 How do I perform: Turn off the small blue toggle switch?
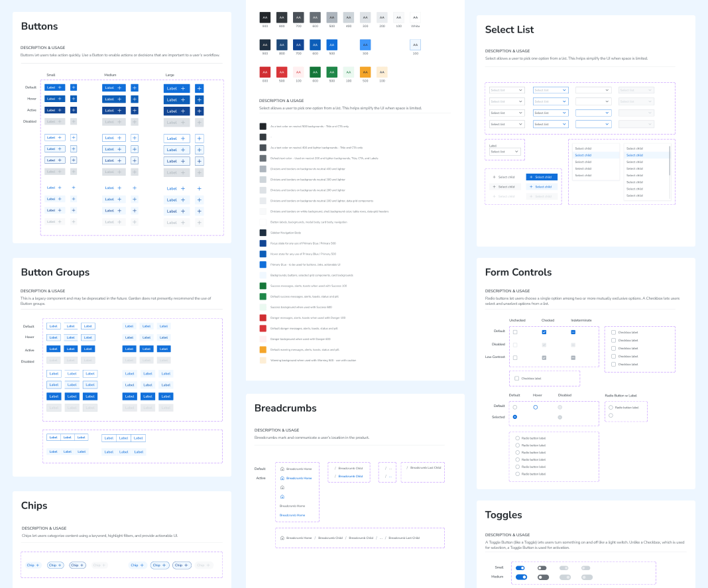pos(520,568)
